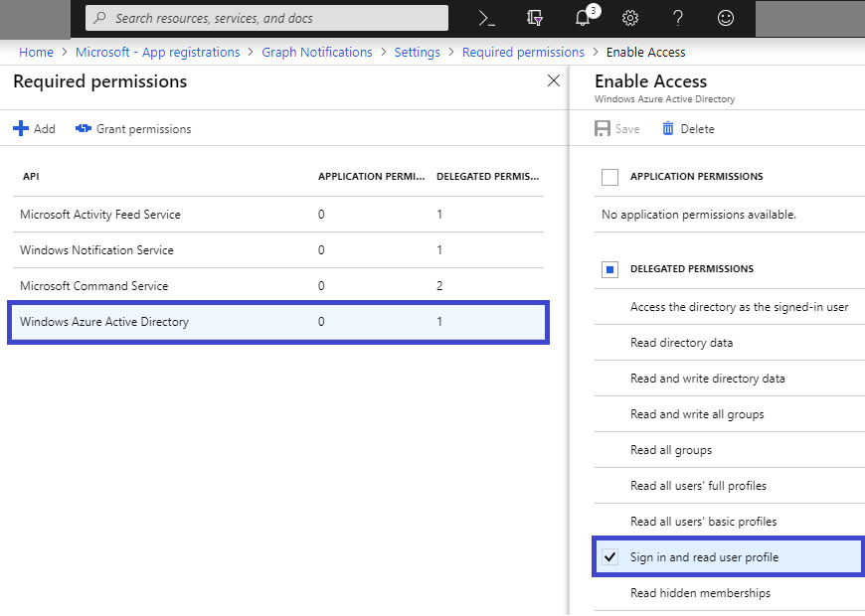Image resolution: width=865 pixels, height=616 pixels.
Task: Open directory and subscription filter icon
Action: [536, 18]
